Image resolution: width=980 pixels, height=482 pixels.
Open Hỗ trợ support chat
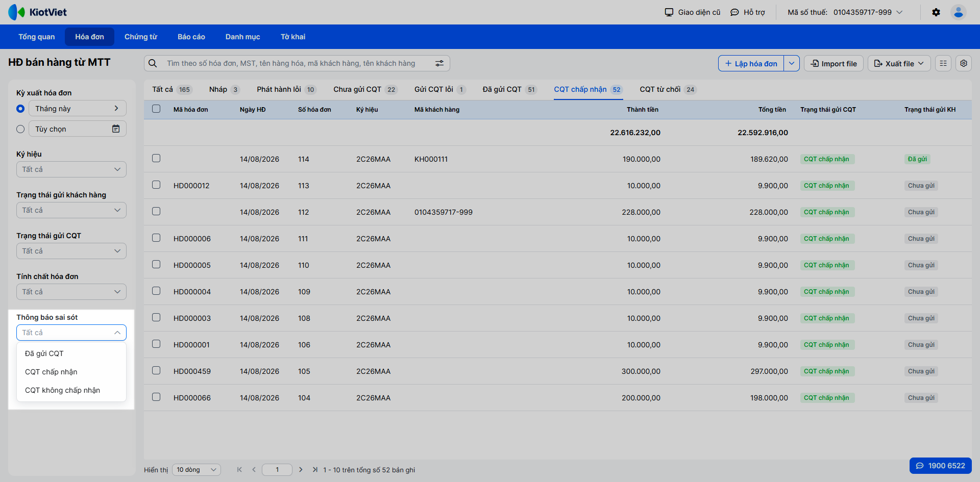point(748,12)
